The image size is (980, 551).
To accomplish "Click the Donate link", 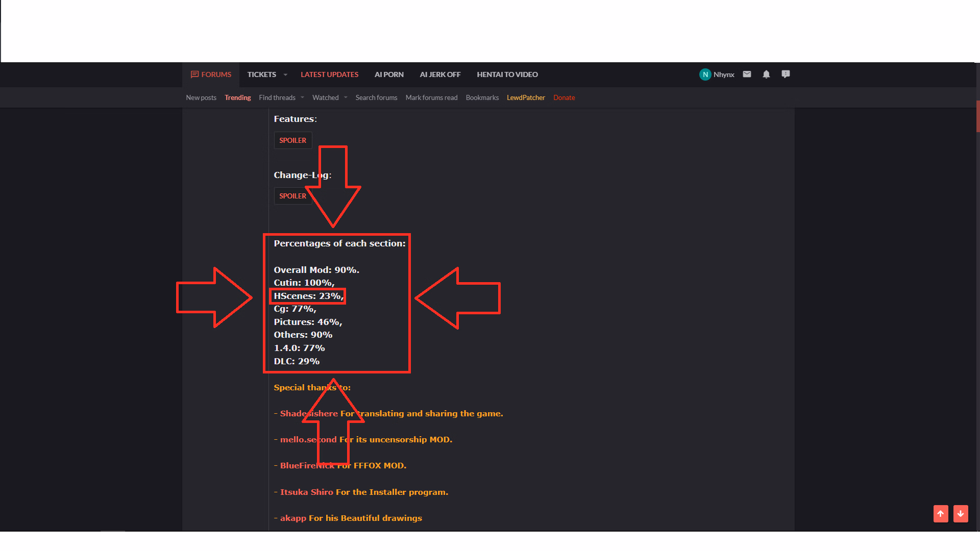I will click(564, 97).
